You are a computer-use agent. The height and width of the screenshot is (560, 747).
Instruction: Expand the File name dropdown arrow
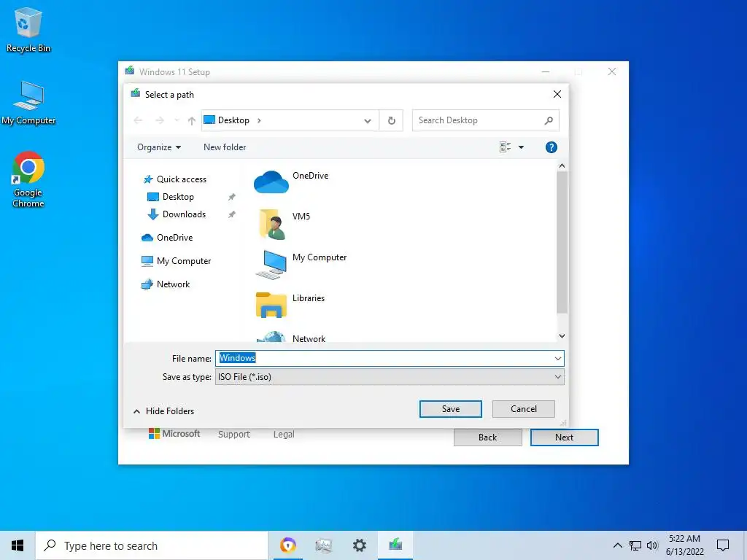pyautogui.click(x=558, y=359)
